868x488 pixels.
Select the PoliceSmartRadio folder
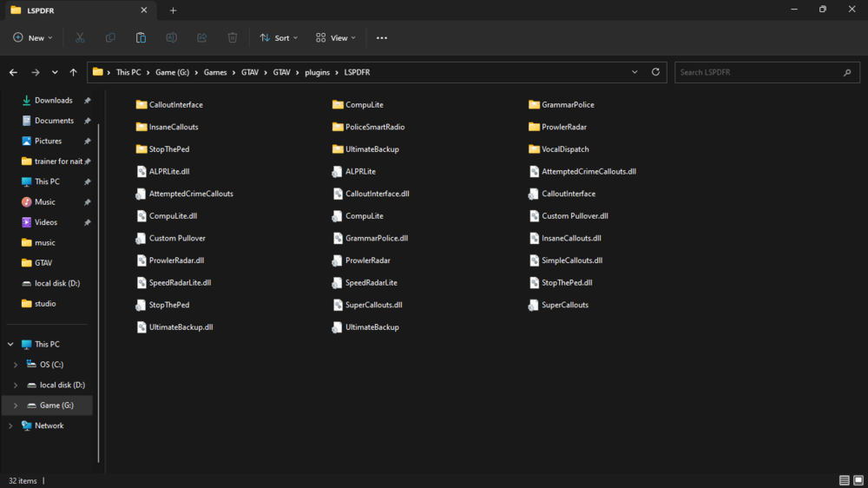[x=368, y=127]
